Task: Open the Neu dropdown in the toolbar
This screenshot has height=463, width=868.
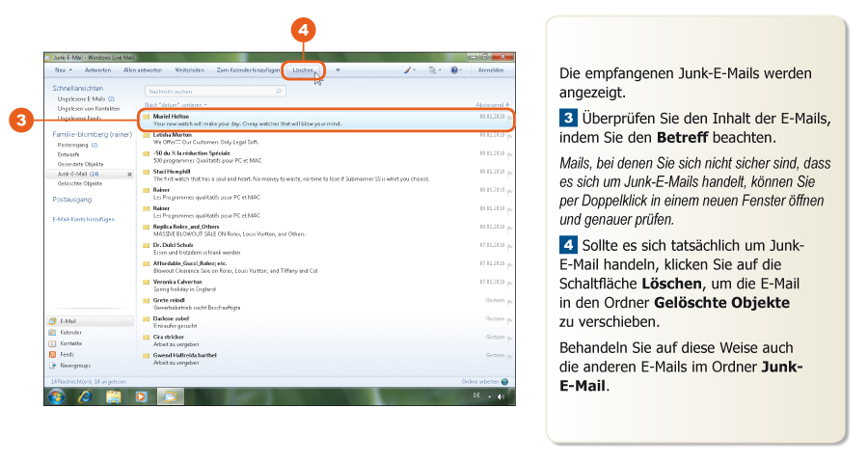Action: (x=63, y=70)
